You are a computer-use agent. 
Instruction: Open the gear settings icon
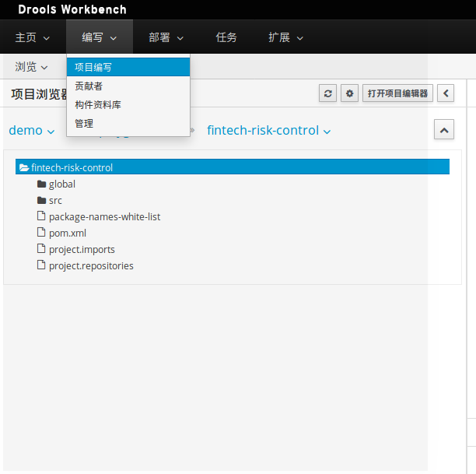pos(349,93)
